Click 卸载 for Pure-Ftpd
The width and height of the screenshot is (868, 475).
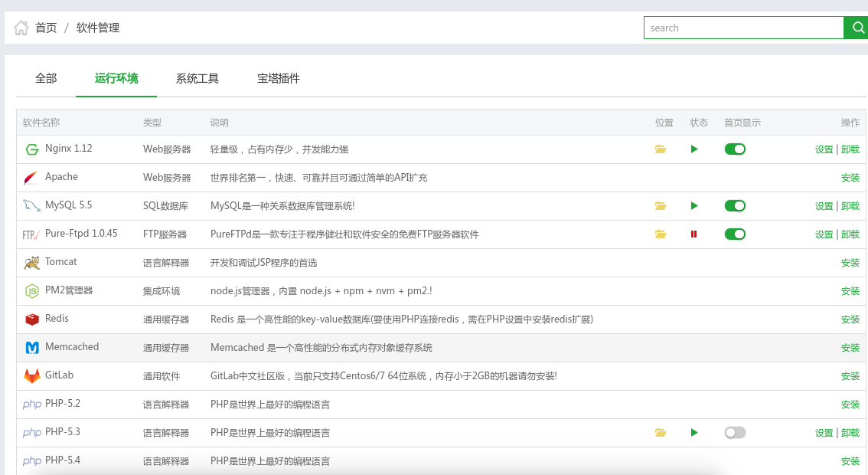point(850,234)
